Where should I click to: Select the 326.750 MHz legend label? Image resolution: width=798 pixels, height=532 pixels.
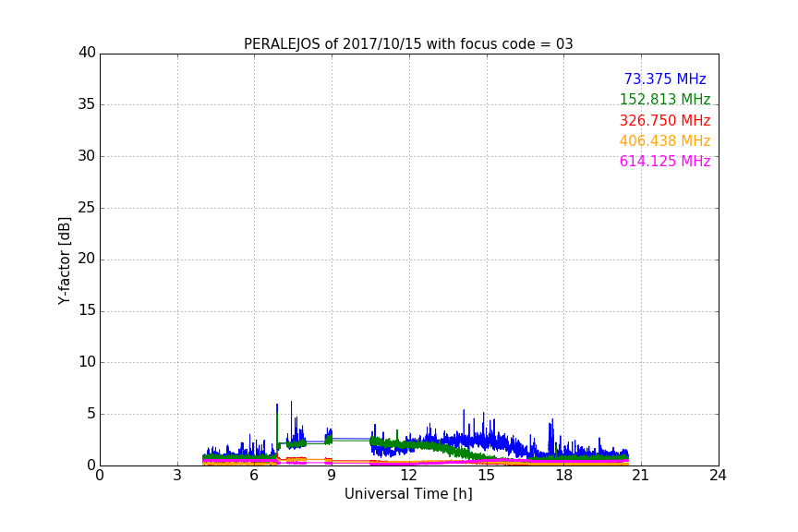click(x=665, y=121)
